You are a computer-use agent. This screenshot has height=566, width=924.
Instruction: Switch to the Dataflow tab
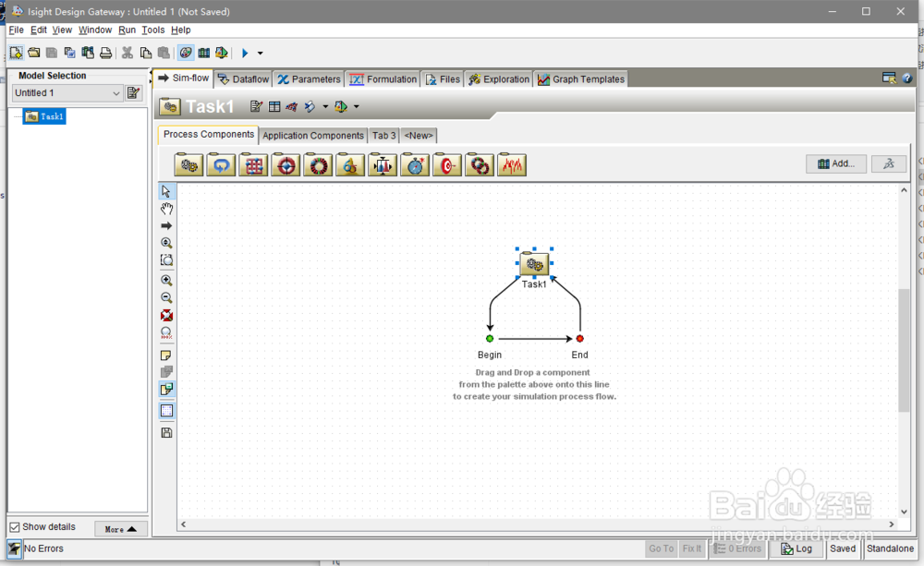point(243,78)
